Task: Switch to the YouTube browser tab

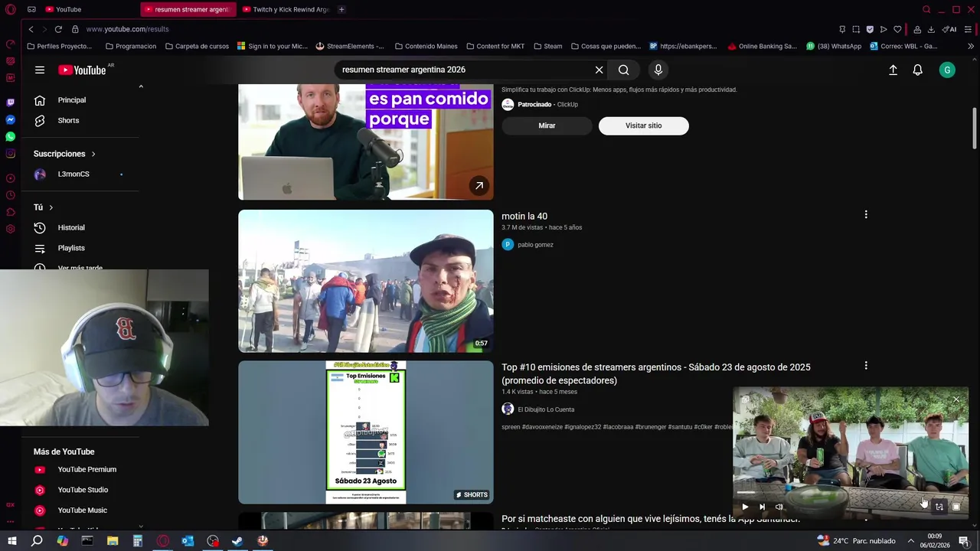Action: [x=67, y=9]
